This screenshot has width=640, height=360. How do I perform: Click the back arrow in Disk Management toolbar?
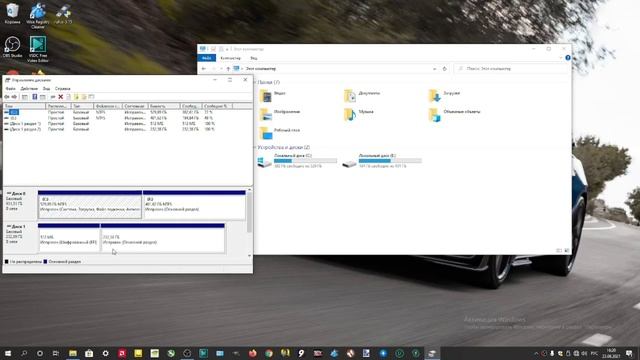tap(7, 97)
